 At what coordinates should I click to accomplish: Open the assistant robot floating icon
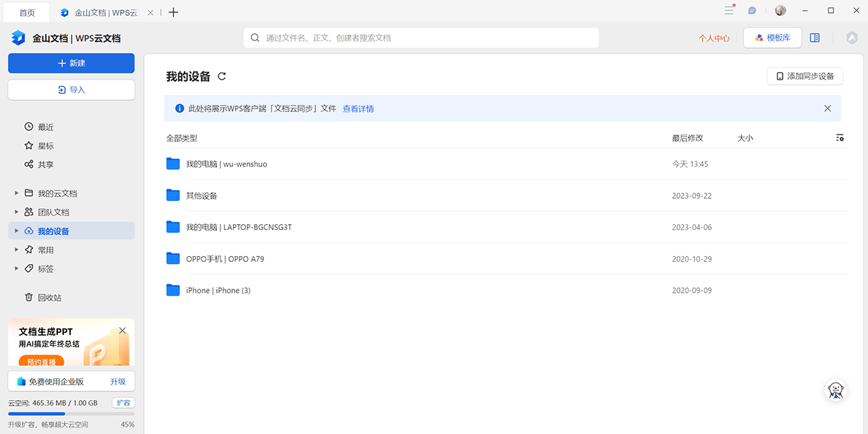837,391
